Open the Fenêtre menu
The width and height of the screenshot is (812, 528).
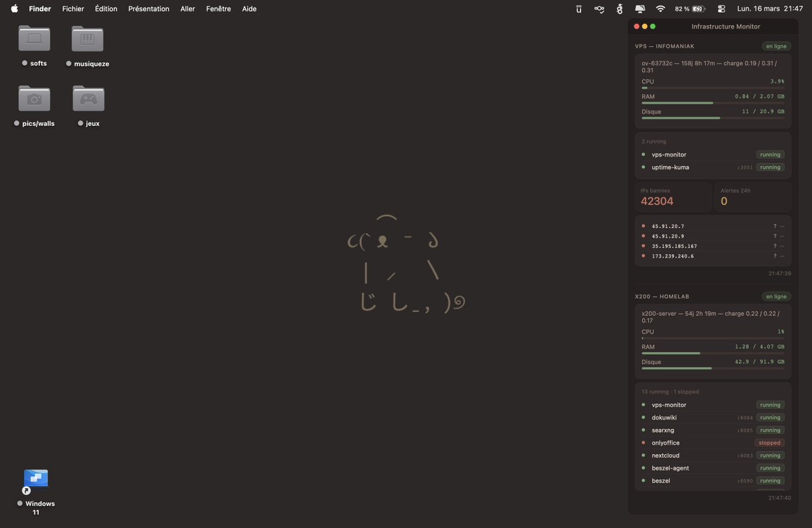tap(219, 9)
